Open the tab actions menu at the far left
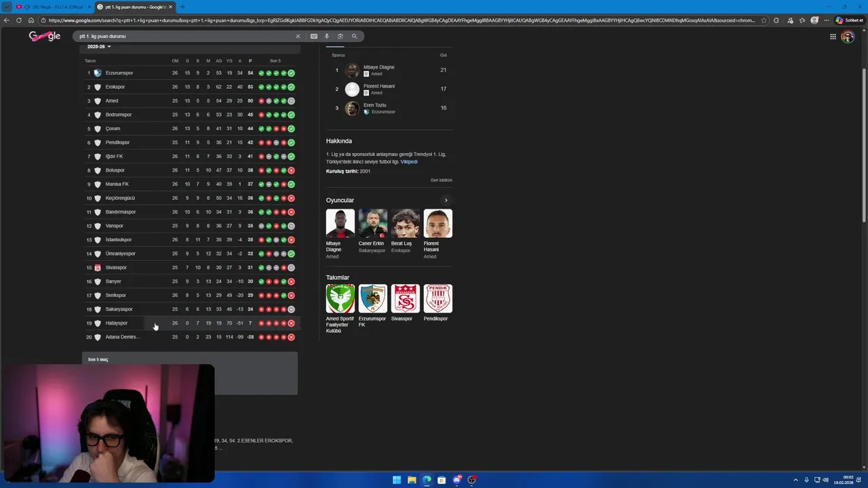Image resolution: width=868 pixels, height=488 pixels. coord(7,7)
